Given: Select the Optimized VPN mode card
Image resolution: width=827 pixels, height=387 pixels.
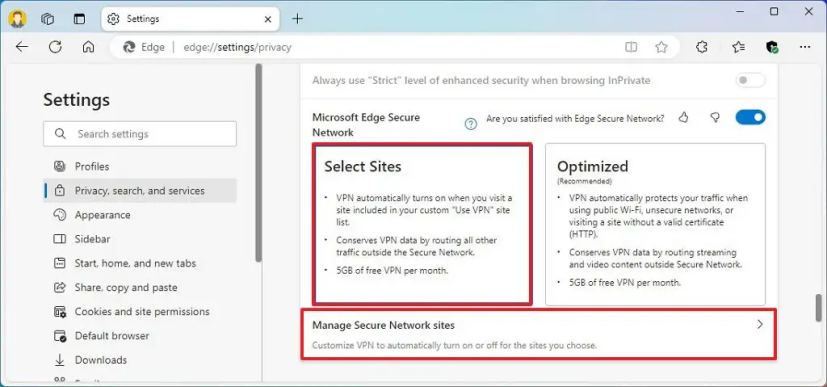Looking at the screenshot, I should point(655,224).
